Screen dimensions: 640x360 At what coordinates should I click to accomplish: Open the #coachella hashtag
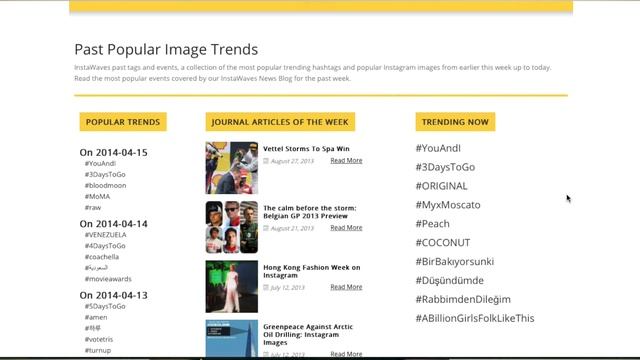102,257
